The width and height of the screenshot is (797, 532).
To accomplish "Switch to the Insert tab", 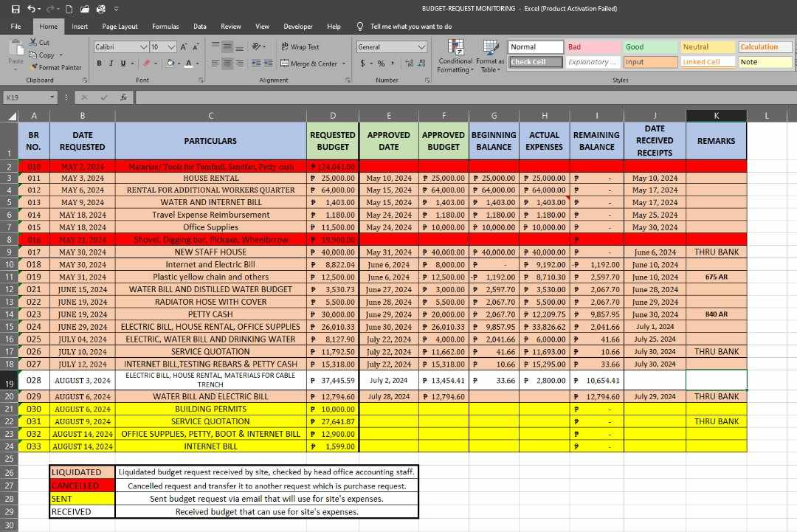I will pos(80,27).
